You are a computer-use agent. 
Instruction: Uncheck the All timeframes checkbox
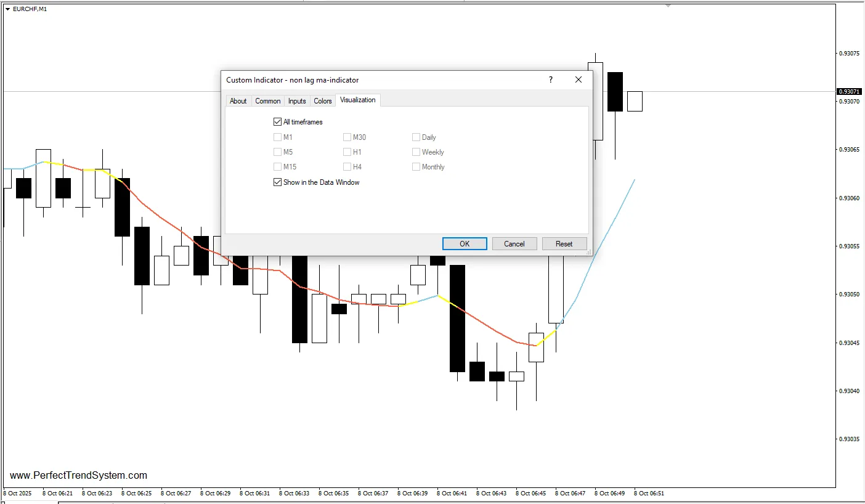277,122
